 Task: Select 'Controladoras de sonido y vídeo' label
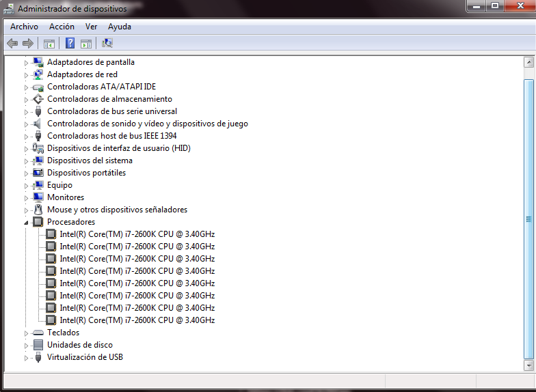[148, 124]
